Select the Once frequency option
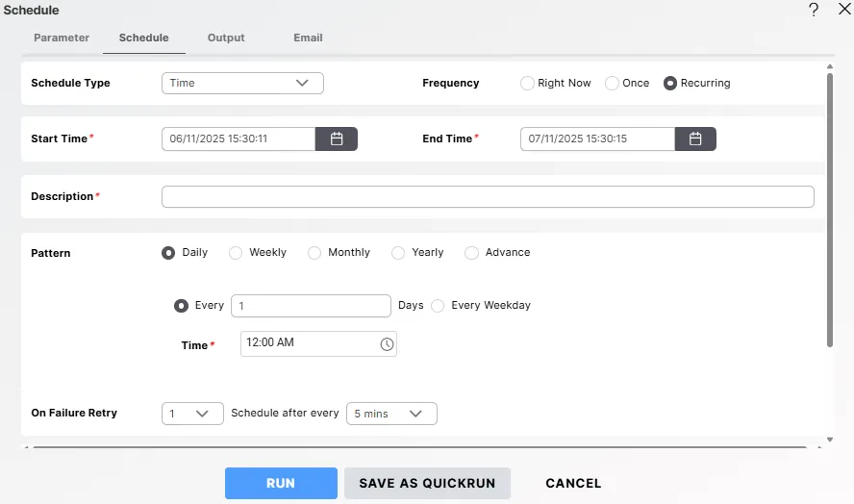This screenshot has height=504, width=854. point(612,84)
